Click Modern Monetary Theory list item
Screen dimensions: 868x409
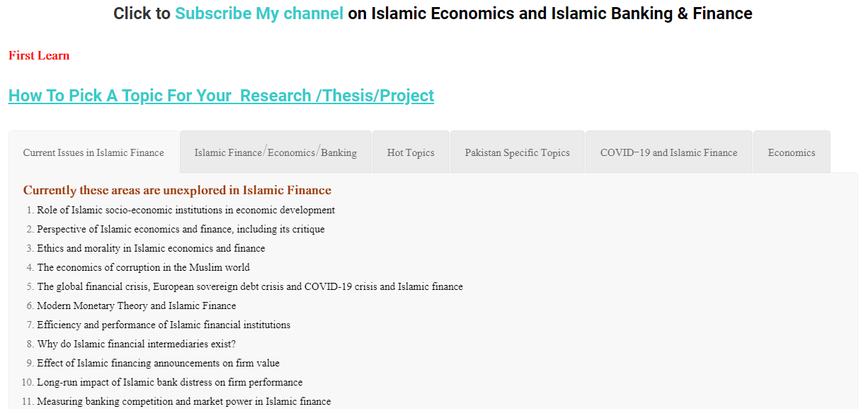(x=137, y=306)
